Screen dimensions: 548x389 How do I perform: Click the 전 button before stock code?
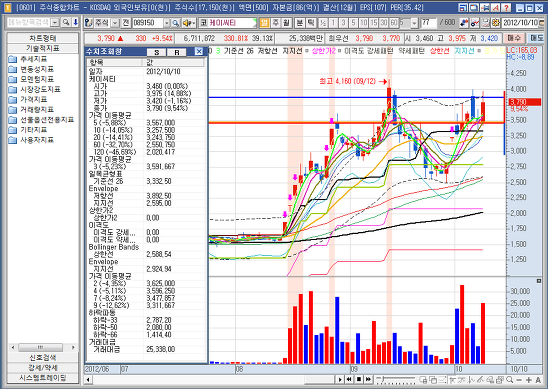(x=126, y=23)
